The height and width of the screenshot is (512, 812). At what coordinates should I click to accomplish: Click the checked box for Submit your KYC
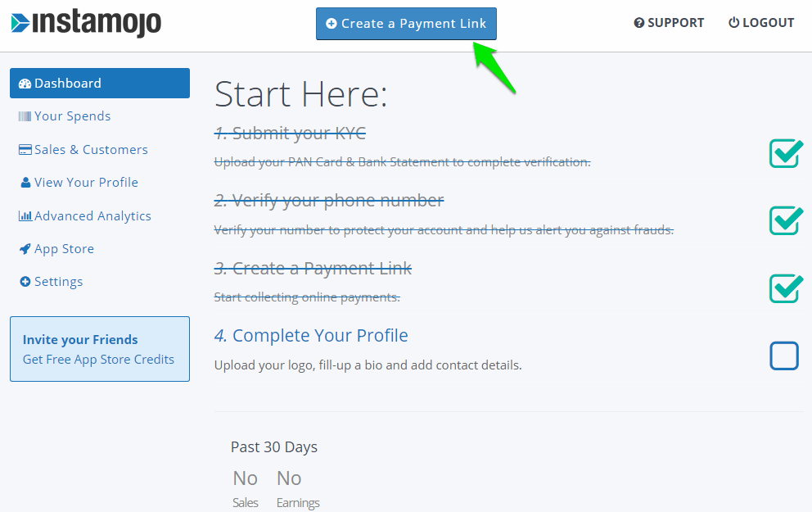pyautogui.click(x=786, y=153)
